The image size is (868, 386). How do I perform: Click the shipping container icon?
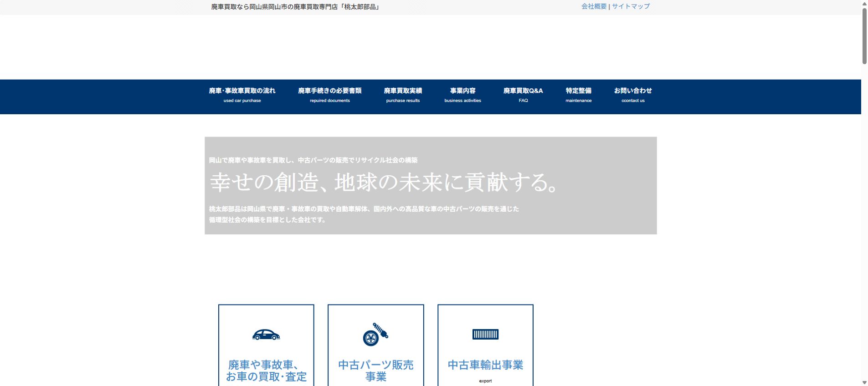coord(485,335)
